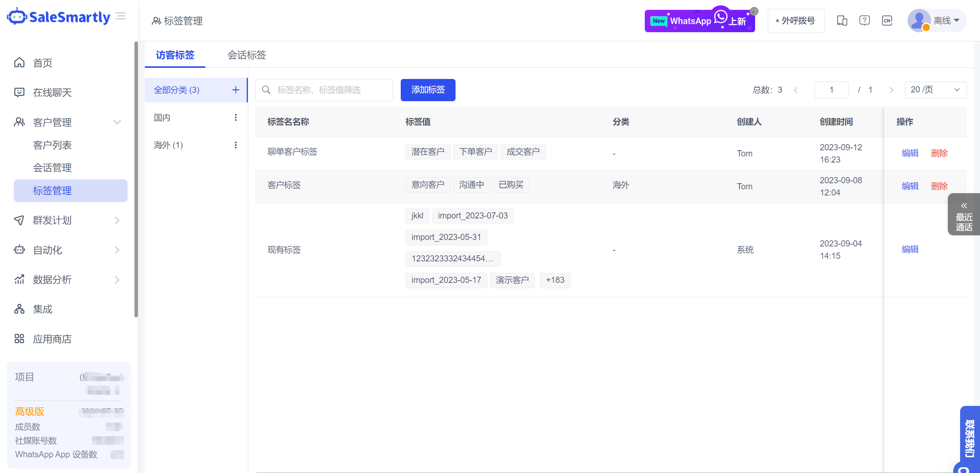
Task: Open the three-dot menu for 海外 category
Action: pos(236,145)
